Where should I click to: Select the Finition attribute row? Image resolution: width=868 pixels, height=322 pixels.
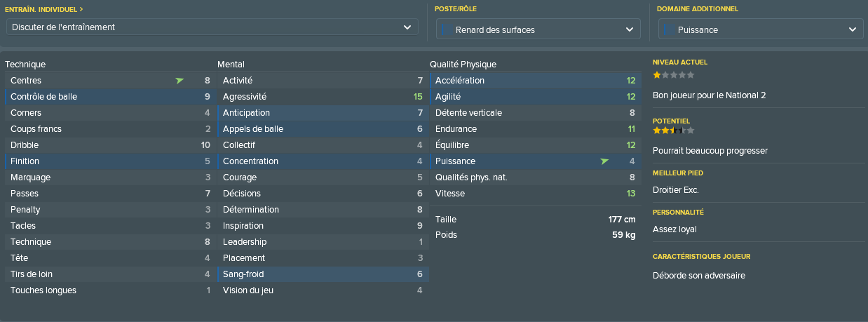[x=109, y=161]
